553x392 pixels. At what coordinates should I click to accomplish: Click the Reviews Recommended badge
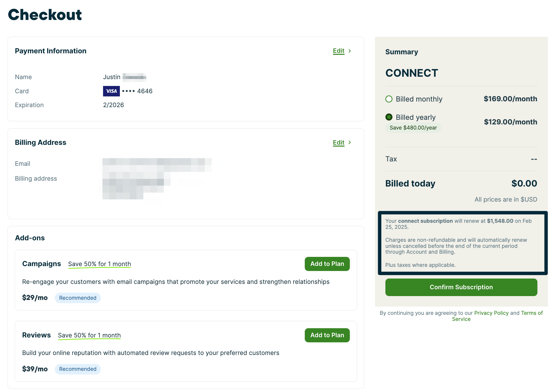pos(78,369)
